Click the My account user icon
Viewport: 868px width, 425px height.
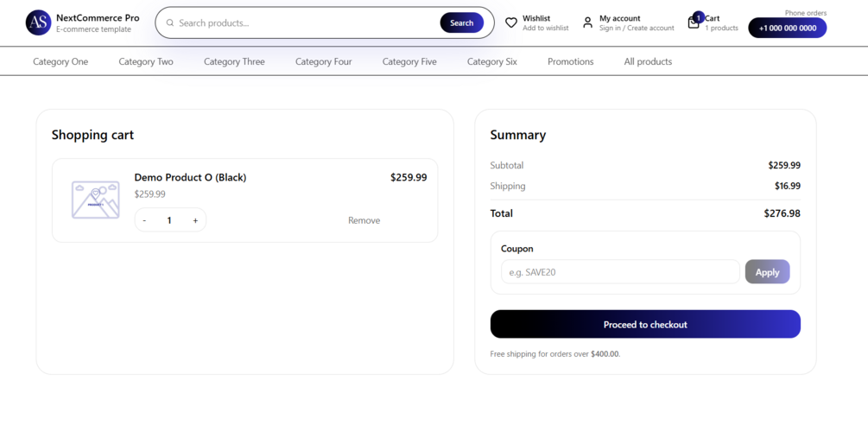[x=588, y=22]
